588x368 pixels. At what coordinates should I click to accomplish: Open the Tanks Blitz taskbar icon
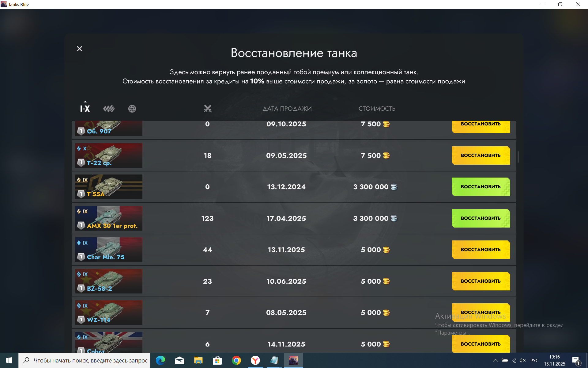(x=293, y=360)
